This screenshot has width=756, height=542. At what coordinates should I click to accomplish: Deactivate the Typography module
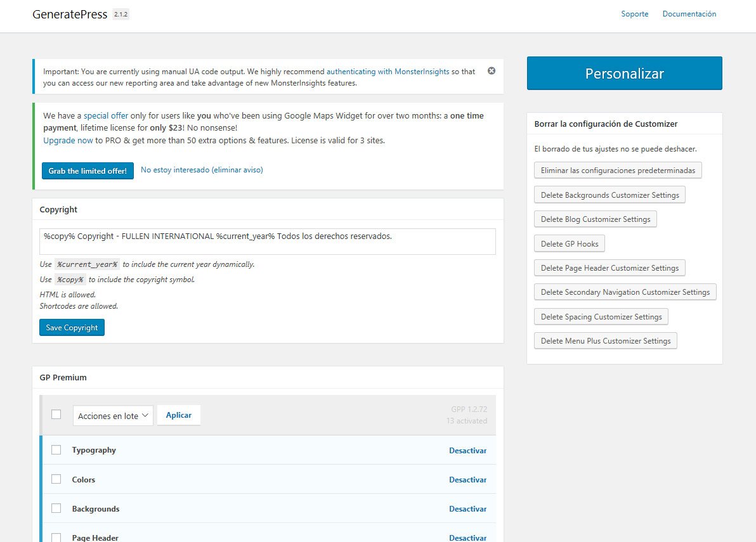coord(467,451)
